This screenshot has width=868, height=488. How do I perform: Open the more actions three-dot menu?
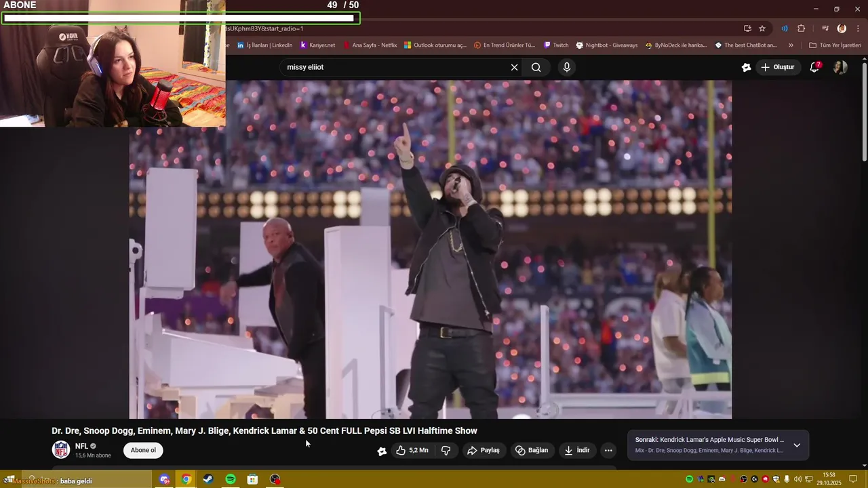[608, 450]
